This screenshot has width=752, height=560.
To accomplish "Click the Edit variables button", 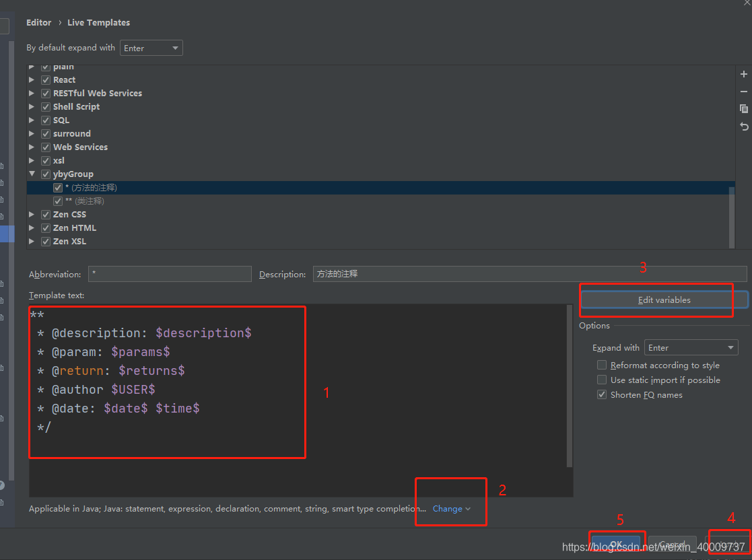I will tap(664, 300).
